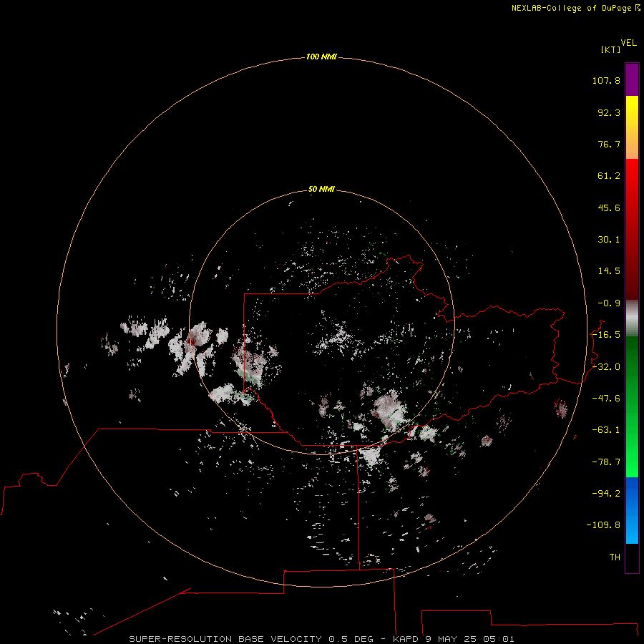Click the 92.3 legend value
The width and height of the screenshot is (644, 644).
pos(609,112)
